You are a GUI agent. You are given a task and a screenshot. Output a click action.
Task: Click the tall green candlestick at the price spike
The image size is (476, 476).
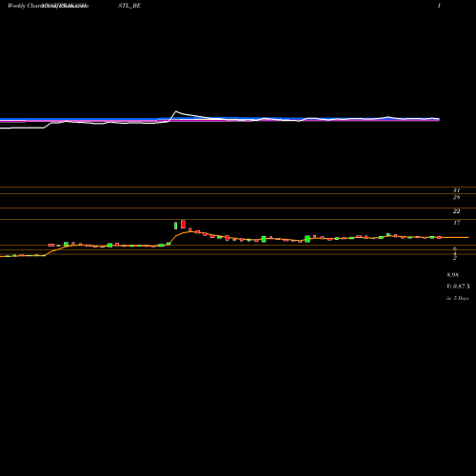click(175, 226)
